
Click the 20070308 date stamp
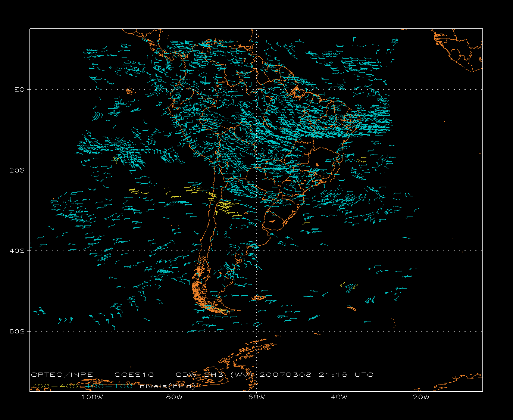click(x=285, y=375)
